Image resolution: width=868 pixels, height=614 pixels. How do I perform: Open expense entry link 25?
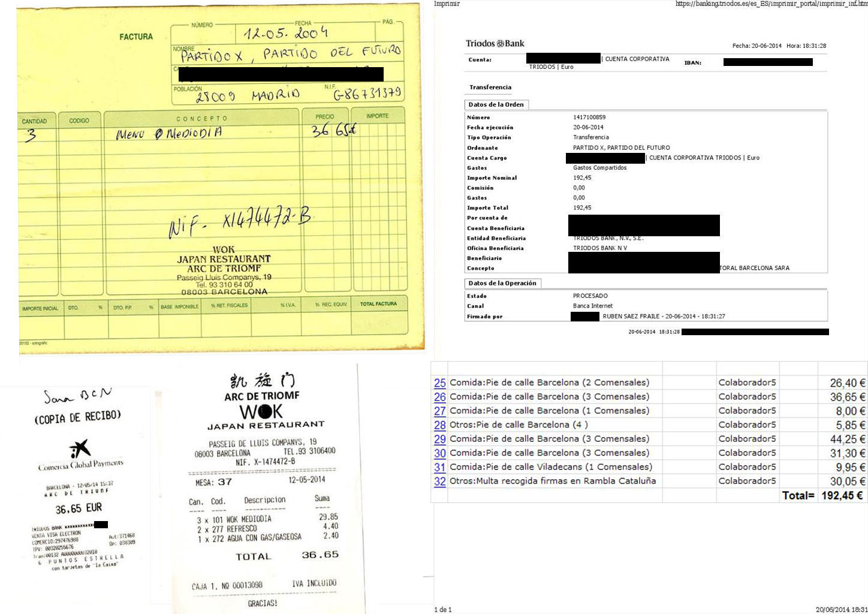click(x=440, y=383)
